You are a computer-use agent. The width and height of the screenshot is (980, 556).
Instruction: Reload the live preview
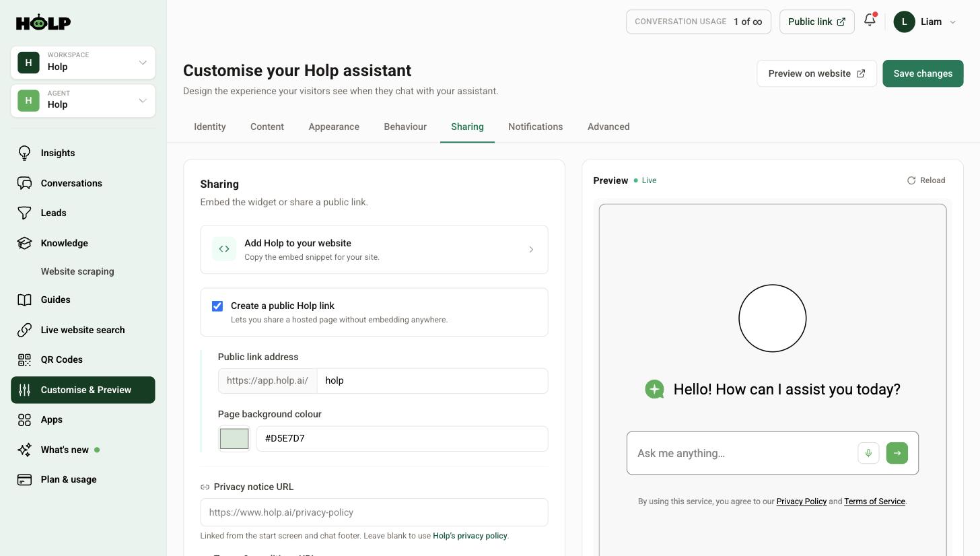coord(926,180)
